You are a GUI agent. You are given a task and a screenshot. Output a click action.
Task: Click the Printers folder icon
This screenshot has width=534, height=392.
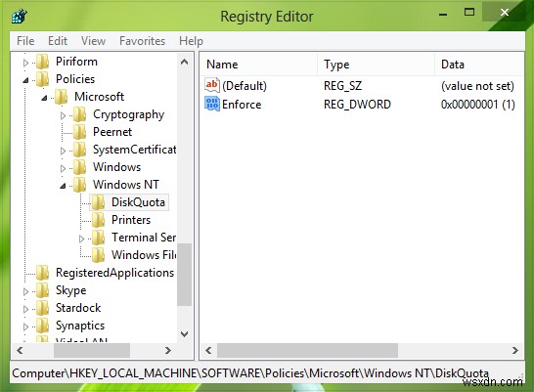click(99, 220)
